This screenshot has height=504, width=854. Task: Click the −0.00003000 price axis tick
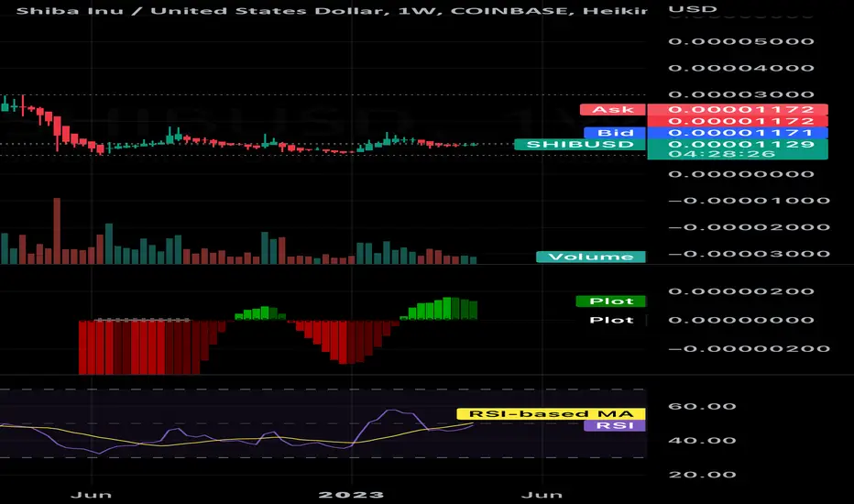click(x=749, y=254)
